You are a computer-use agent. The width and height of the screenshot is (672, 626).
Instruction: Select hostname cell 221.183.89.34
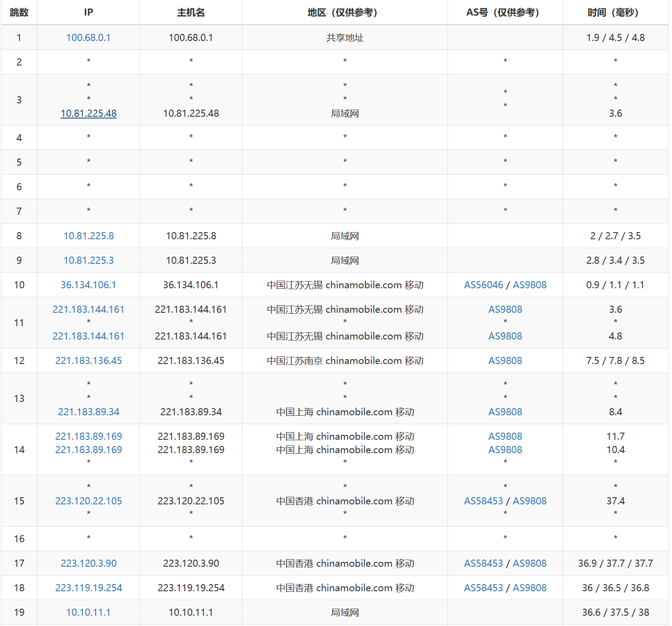point(191,412)
